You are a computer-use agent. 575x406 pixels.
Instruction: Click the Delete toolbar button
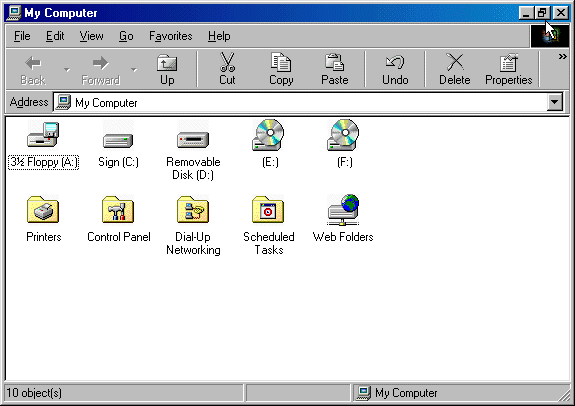(x=455, y=69)
